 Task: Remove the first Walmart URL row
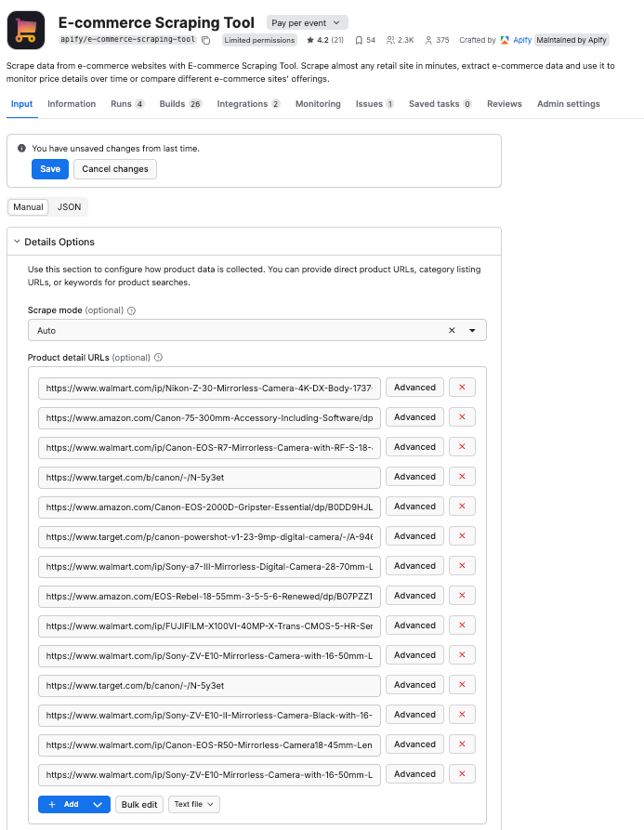(x=462, y=387)
